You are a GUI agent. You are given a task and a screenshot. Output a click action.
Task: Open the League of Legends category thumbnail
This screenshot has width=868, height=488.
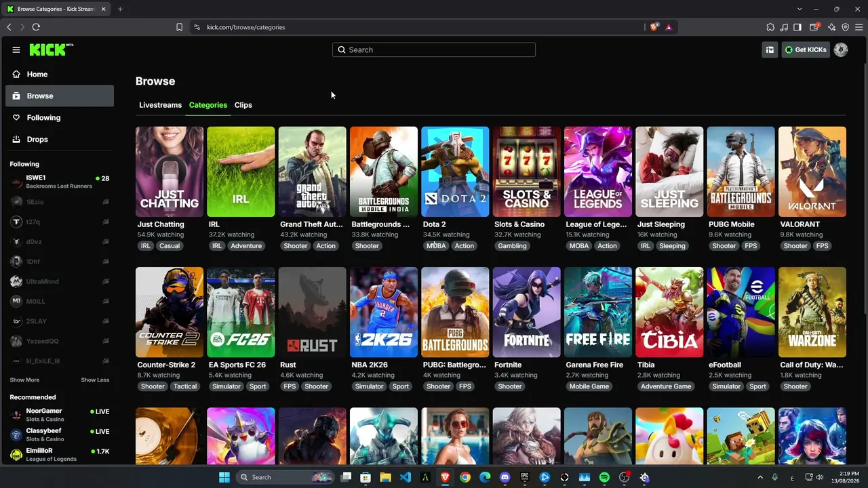(598, 171)
